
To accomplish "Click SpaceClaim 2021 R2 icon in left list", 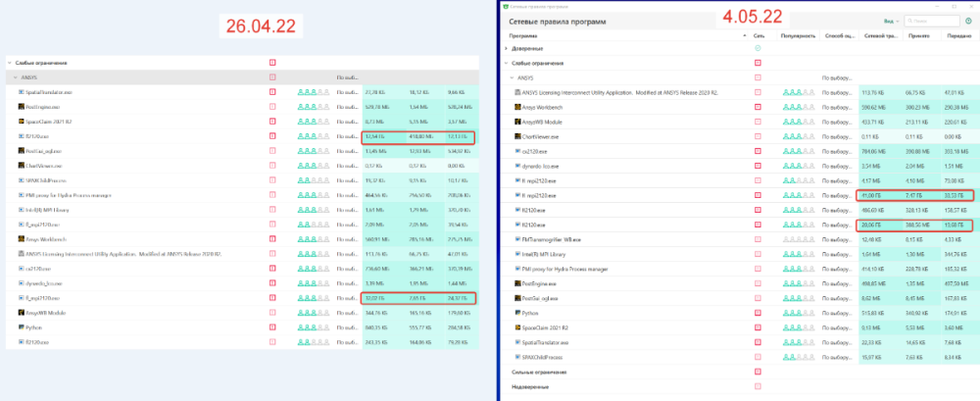I will [22, 122].
